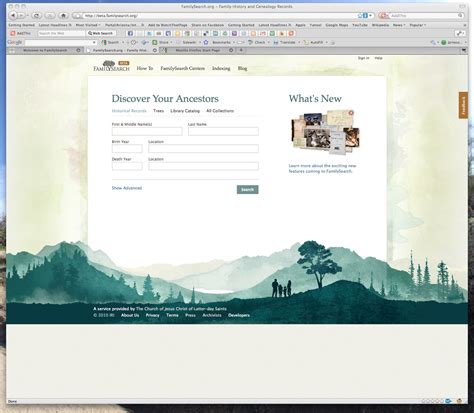Click the Facebook icon in the AddThis toolbar

[x=130, y=33]
